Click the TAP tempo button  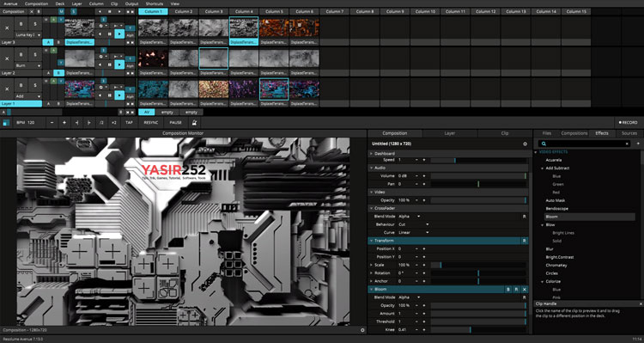tap(129, 122)
